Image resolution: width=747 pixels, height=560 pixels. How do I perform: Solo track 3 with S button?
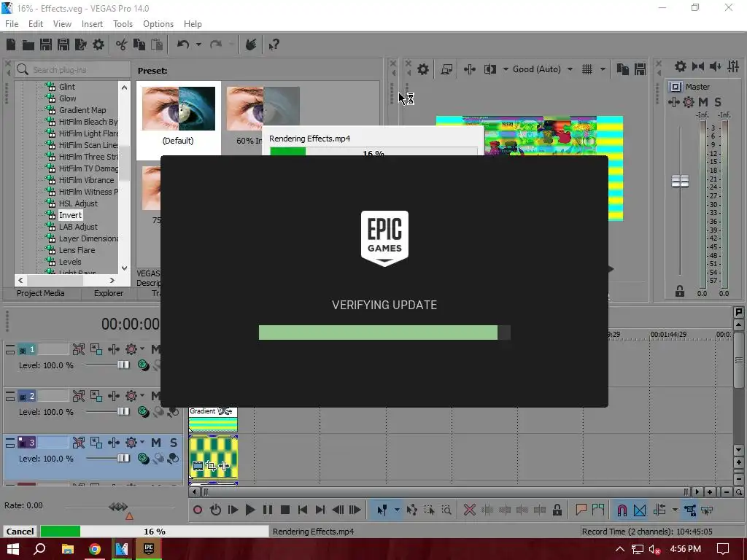coord(174,443)
